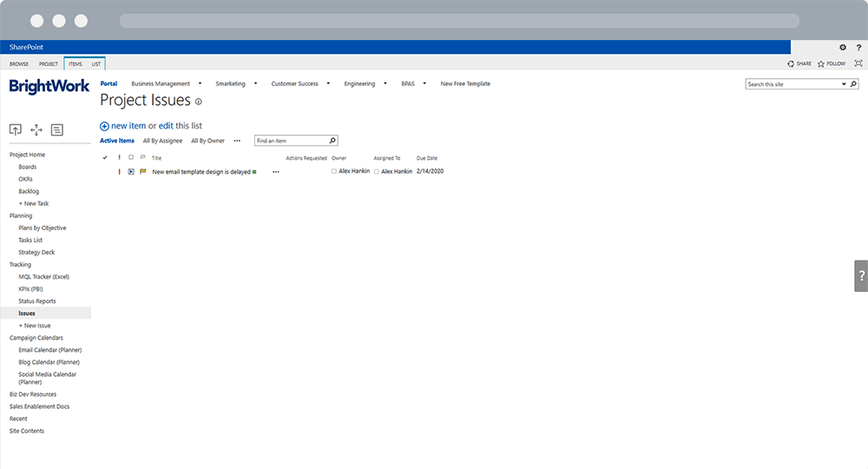Click the red priority mark on the issue row
The height and width of the screenshot is (469, 868).
[x=119, y=172]
